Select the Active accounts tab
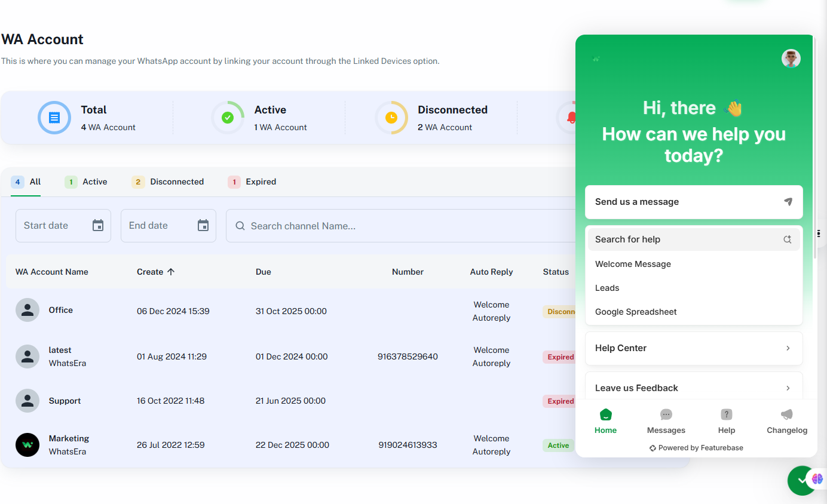 [x=87, y=182]
